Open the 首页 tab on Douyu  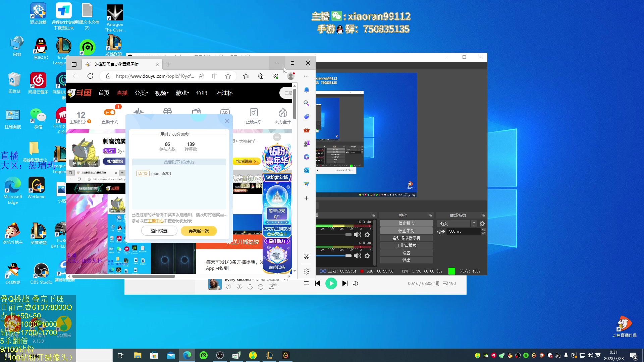click(104, 93)
